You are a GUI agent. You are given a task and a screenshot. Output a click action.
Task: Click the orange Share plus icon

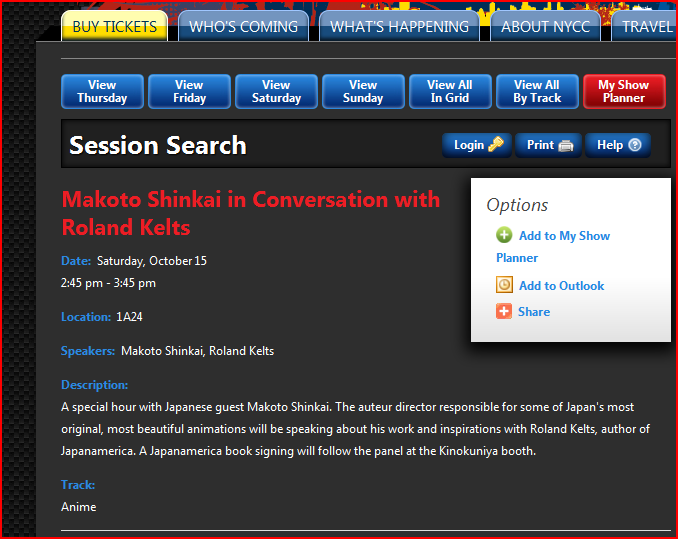pyautogui.click(x=504, y=312)
